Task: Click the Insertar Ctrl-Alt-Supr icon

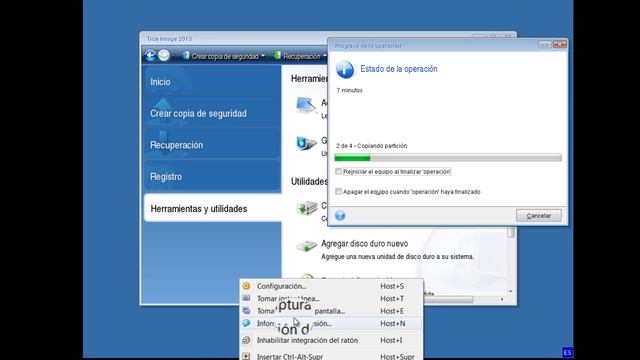Action: click(246, 356)
